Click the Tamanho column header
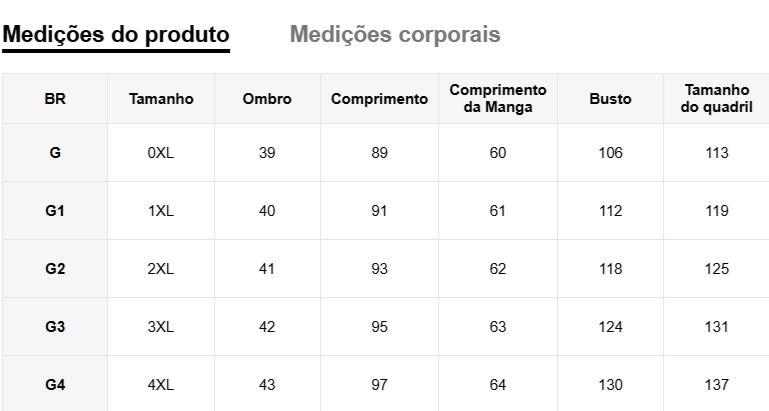 pos(161,99)
